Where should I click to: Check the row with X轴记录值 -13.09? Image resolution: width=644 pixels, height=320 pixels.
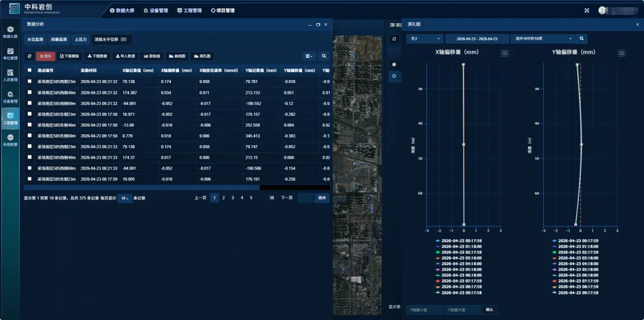pos(30,125)
